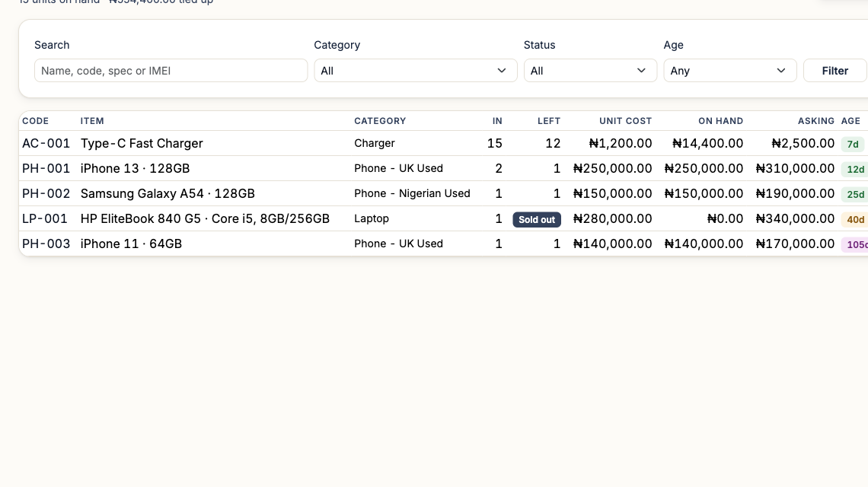
Task: Click the ASKING column header
Action: tap(816, 121)
